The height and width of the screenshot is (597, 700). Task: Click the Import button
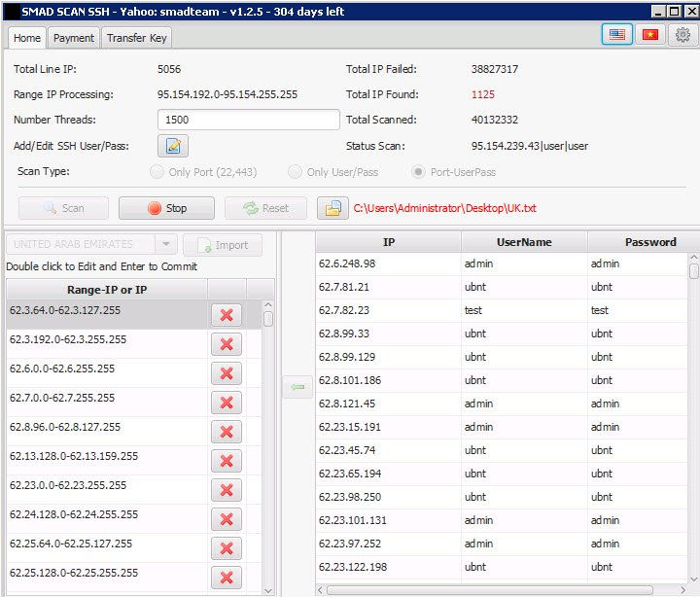(223, 245)
